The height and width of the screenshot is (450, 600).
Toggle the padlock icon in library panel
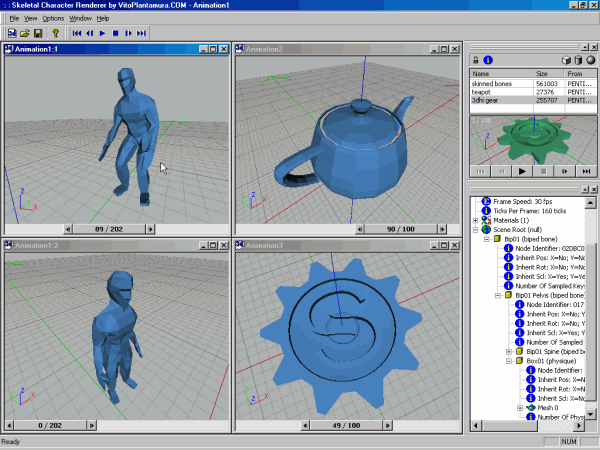pyautogui.click(x=476, y=60)
